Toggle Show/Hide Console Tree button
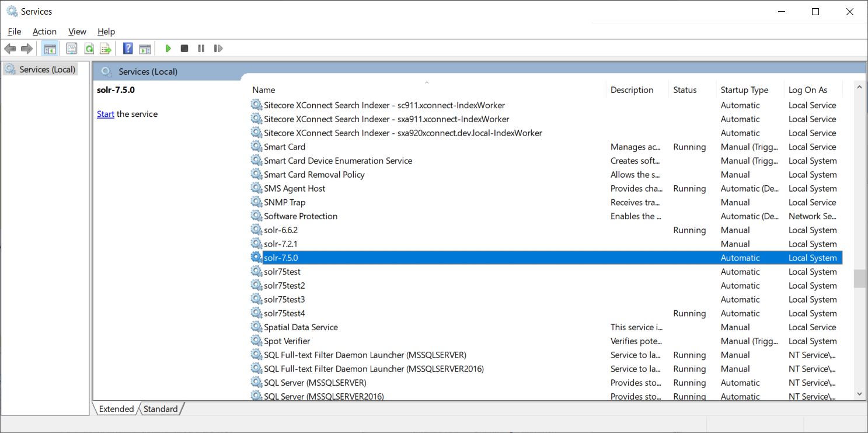The width and height of the screenshot is (868, 433). click(50, 49)
